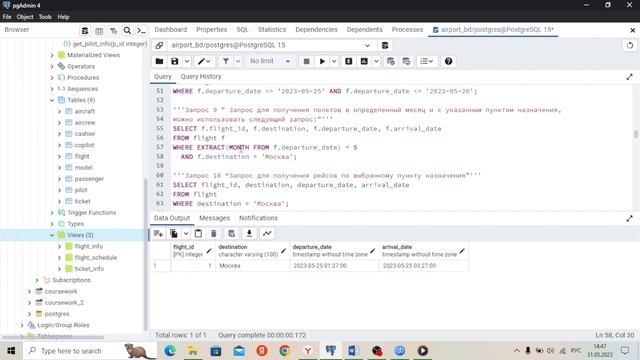Maximize the query editor with expand arrow
Viewport: 640px width, 360px height.
click(x=629, y=77)
